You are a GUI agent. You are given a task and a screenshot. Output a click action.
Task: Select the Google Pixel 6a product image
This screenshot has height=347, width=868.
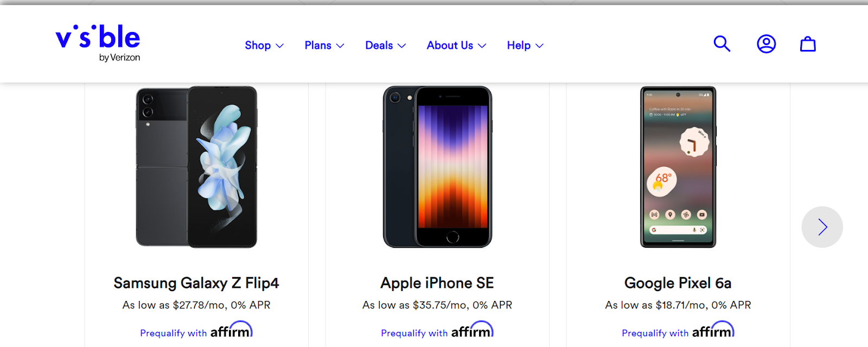coord(678,167)
